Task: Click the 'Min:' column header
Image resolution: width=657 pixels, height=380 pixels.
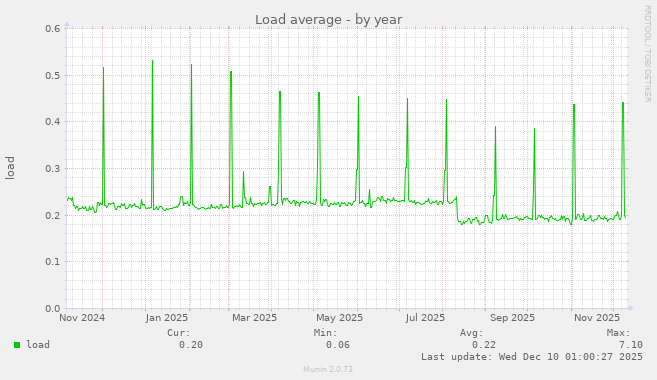Action: 326,333
